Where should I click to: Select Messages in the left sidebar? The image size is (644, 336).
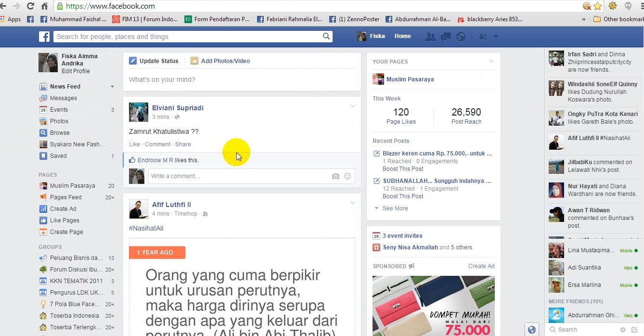(63, 98)
